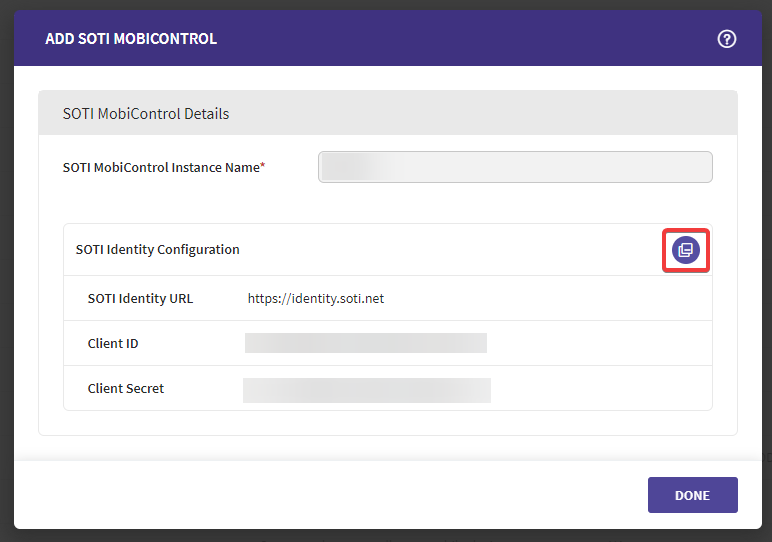The height and width of the screenshot is (542, 772).
Task: Click the SOTI MobiControl Instance Name label
Action: [x=160, y=167]
